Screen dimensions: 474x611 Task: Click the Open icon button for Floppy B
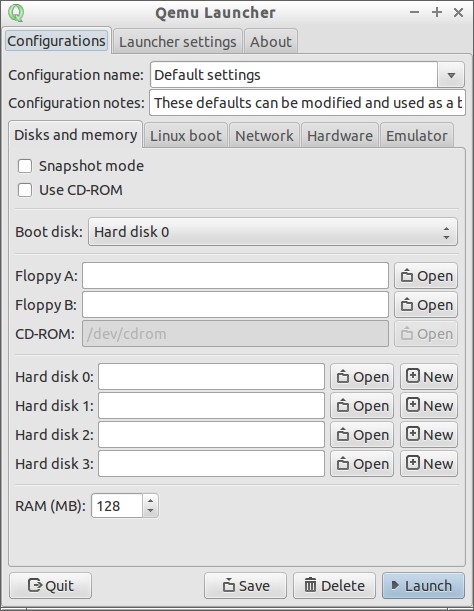click(x=426, y=305)
